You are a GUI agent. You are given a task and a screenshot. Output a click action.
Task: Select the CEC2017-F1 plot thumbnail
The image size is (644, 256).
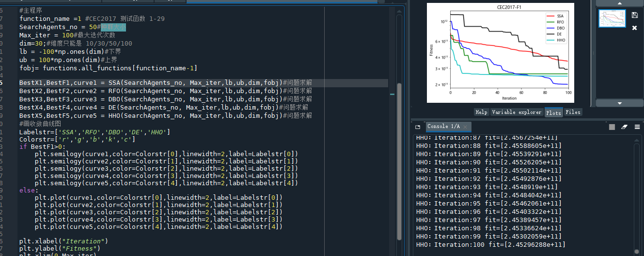[x=612, y=18]
